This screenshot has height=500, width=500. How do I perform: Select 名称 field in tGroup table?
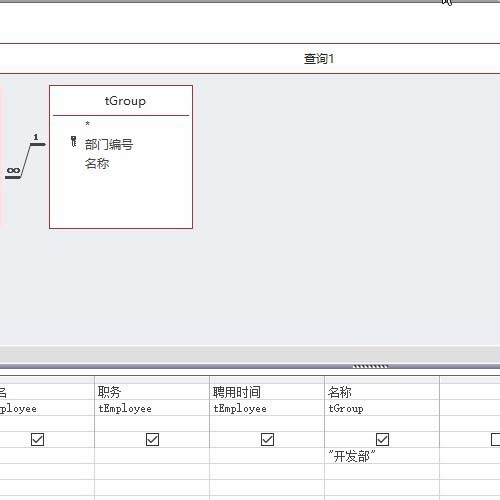point(97,164)
